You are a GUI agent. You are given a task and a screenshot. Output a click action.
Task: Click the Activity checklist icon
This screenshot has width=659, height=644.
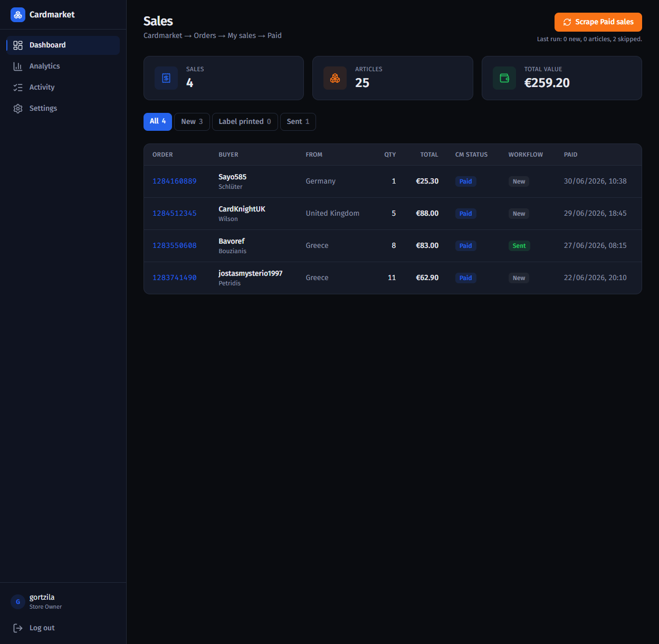coord(18,88)
